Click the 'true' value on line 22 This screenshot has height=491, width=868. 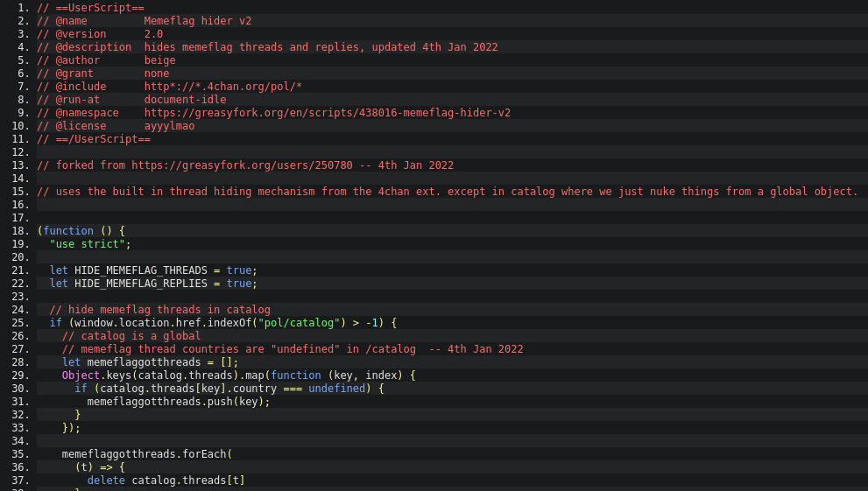[239, 284]
